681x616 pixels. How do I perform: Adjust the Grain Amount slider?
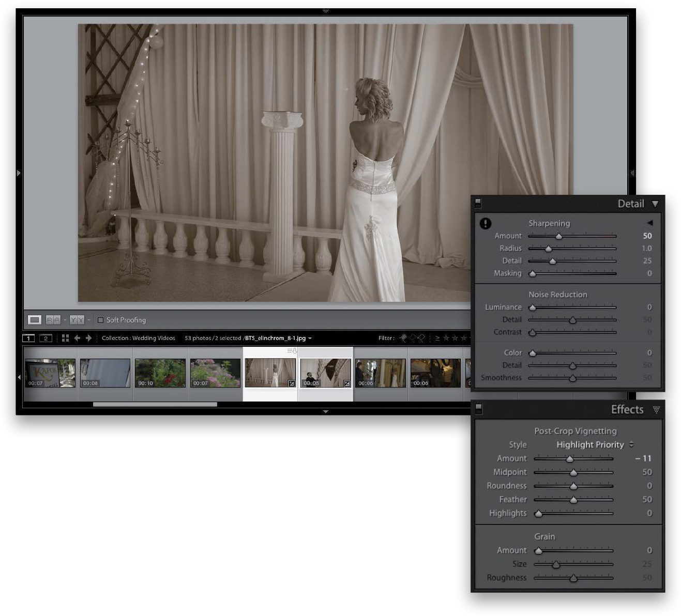click(573, 551)
